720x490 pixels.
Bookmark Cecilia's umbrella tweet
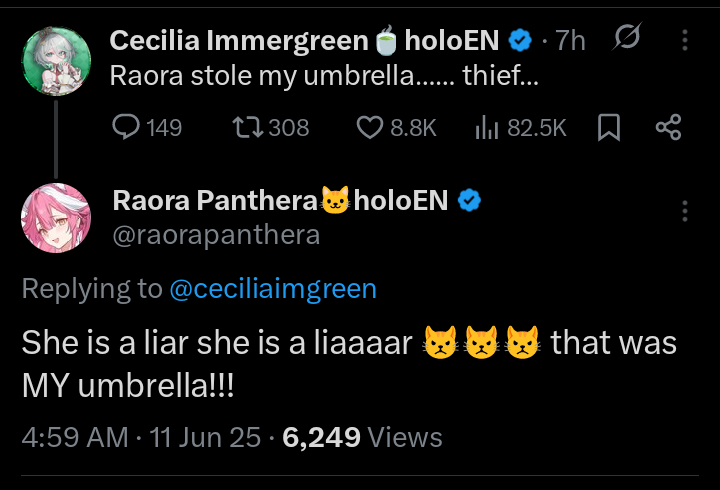[608, 127]
